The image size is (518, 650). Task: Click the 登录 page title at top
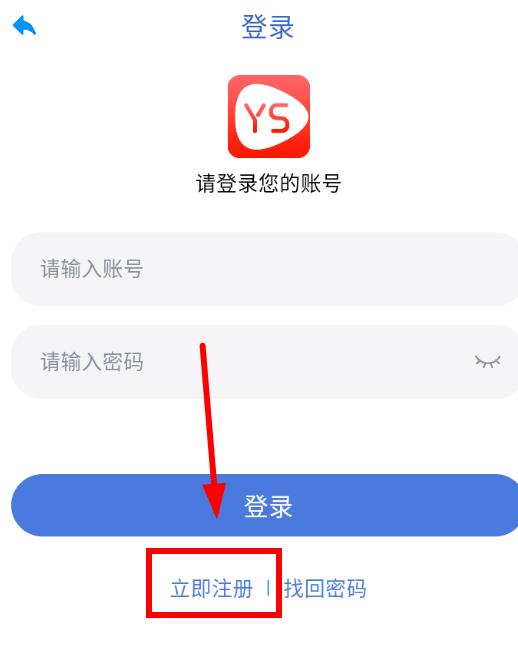268,27
